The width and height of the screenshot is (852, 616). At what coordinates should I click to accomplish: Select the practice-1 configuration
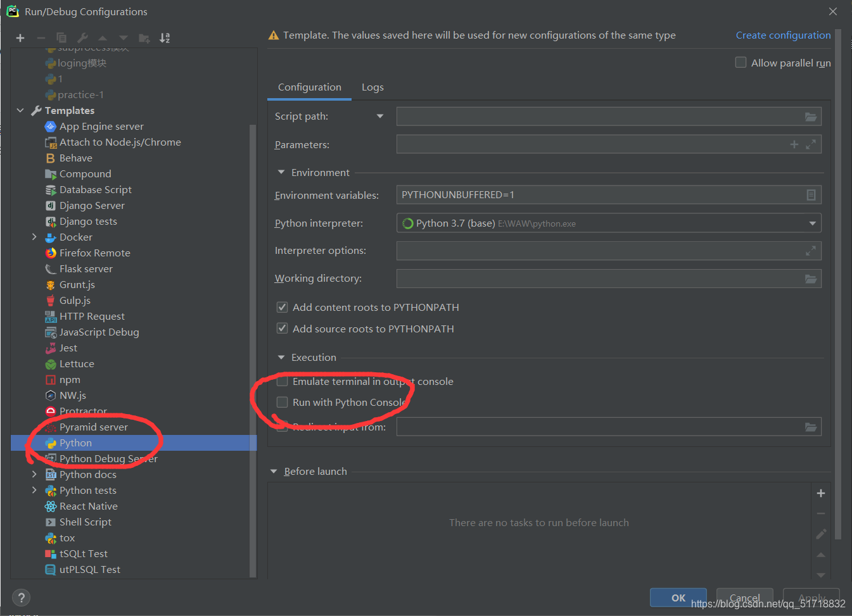(80, 95)
